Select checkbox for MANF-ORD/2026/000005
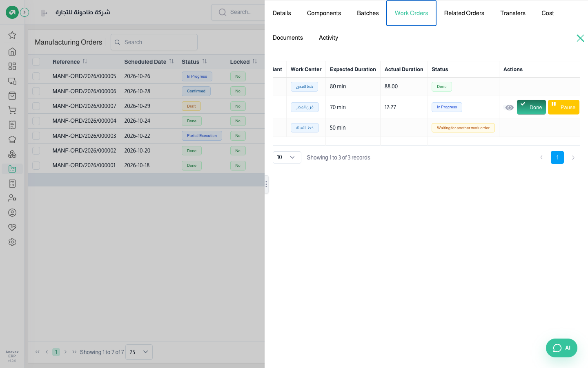The height and width of the screenshot is (368, 588). point(36,76)
